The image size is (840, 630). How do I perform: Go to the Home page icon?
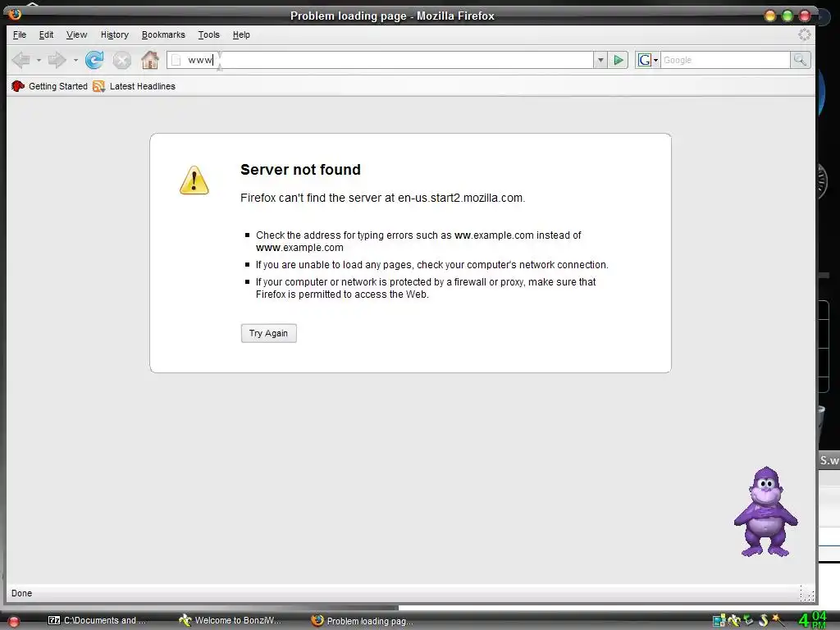[150, 60]
